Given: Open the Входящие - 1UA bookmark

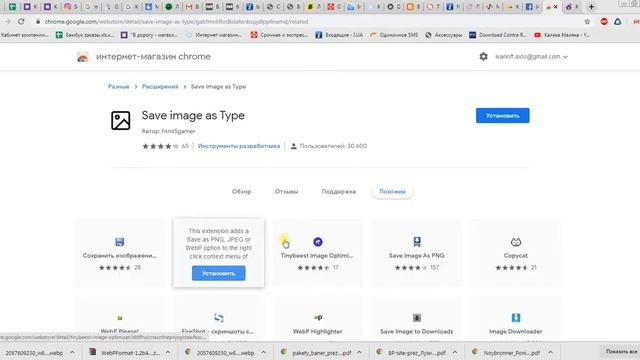Looking at the screenshot, I should [x=339, y=35].
